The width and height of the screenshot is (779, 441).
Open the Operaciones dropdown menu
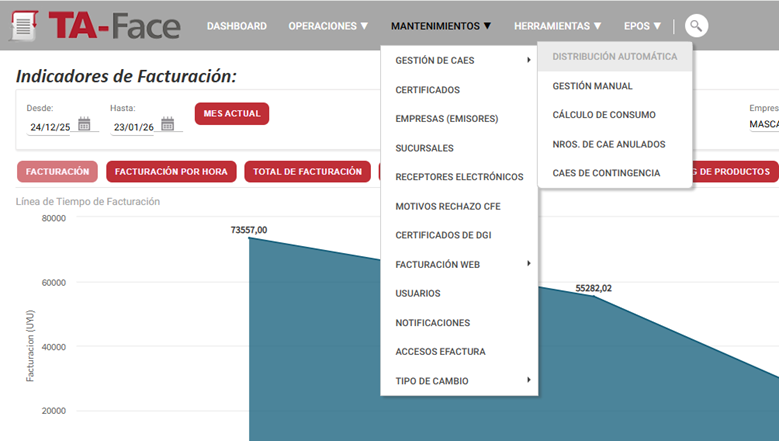[328, 26]
